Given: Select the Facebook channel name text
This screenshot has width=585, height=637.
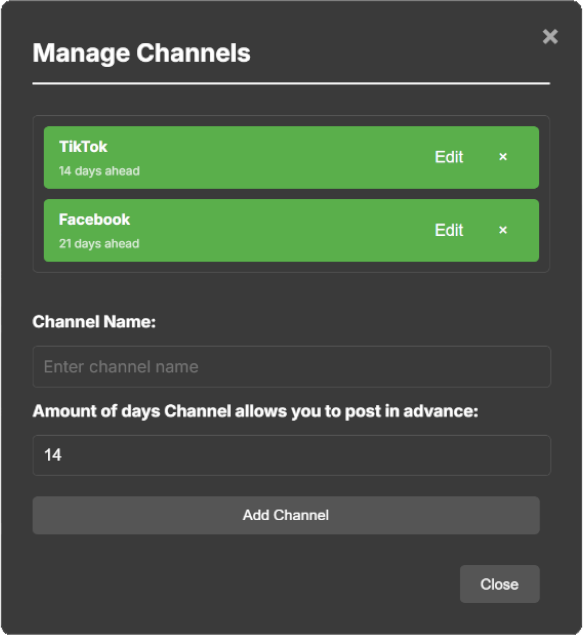Looking at the screenshot, I should [94, 220].
